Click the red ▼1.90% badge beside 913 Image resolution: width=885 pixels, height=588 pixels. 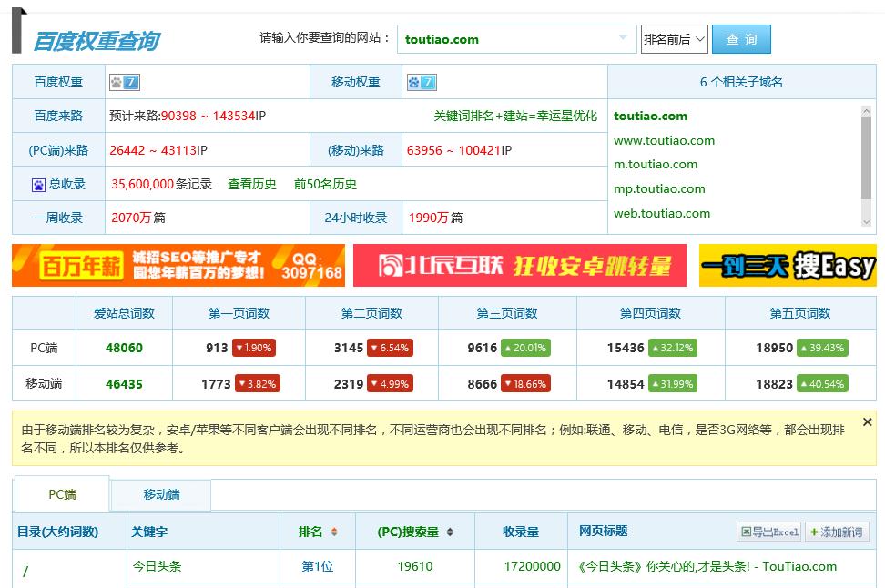[253, 348]
